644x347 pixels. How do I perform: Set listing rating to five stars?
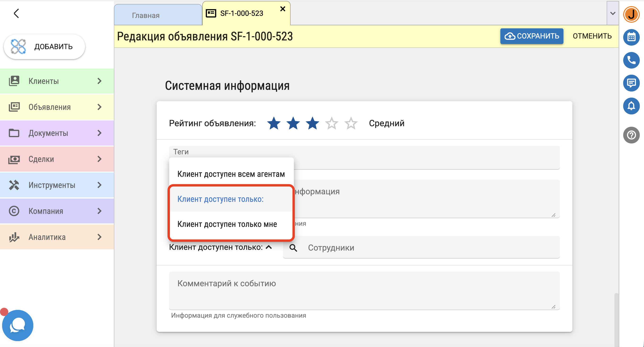tap(351, 123)
